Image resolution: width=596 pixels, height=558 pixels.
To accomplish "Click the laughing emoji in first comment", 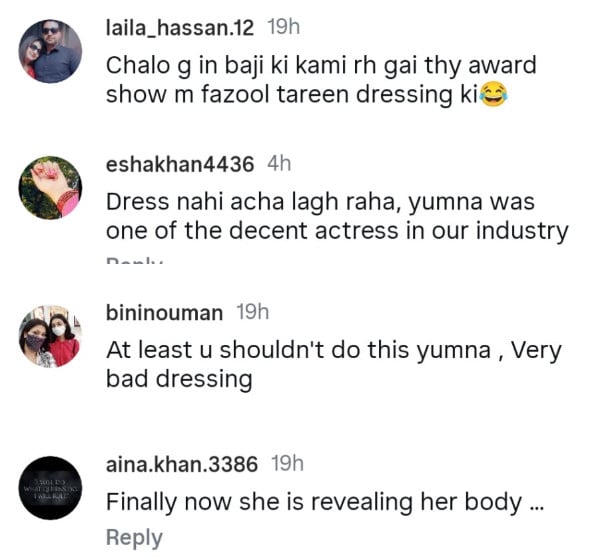I will pyautogui.click(x=493, y=94).
